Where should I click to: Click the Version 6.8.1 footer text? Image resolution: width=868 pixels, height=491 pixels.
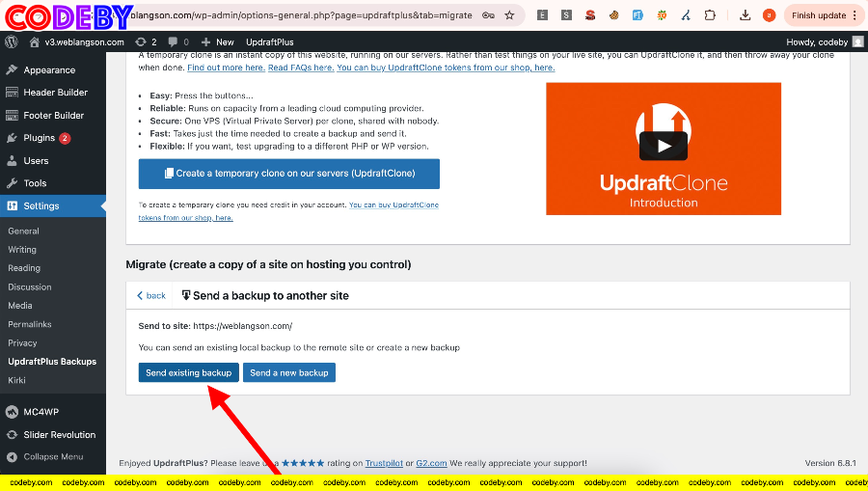(830, 463)
